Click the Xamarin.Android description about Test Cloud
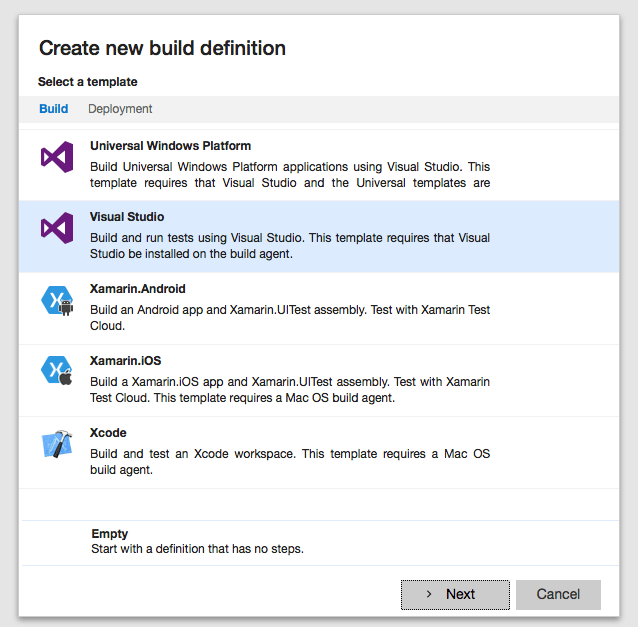The width and height of the screenshot is (638, 627). (x=290, y=317)
